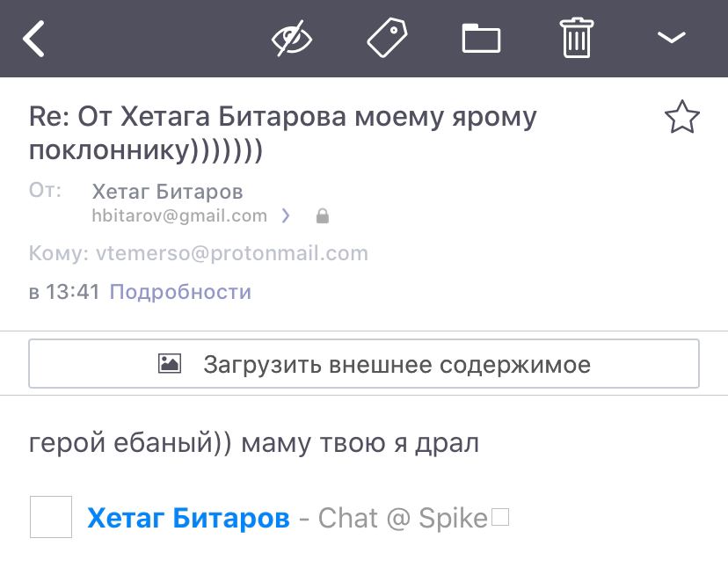Expand sender details arrow next to hbitarov@gmail.com
The height and width of the screenshot is (575, 728).
[x=286, y=216]
